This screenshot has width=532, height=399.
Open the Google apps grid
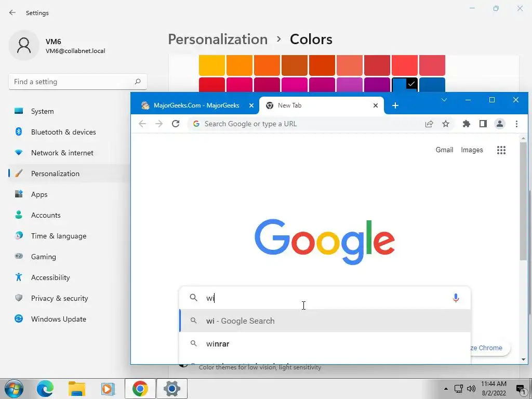pos(501,150)
